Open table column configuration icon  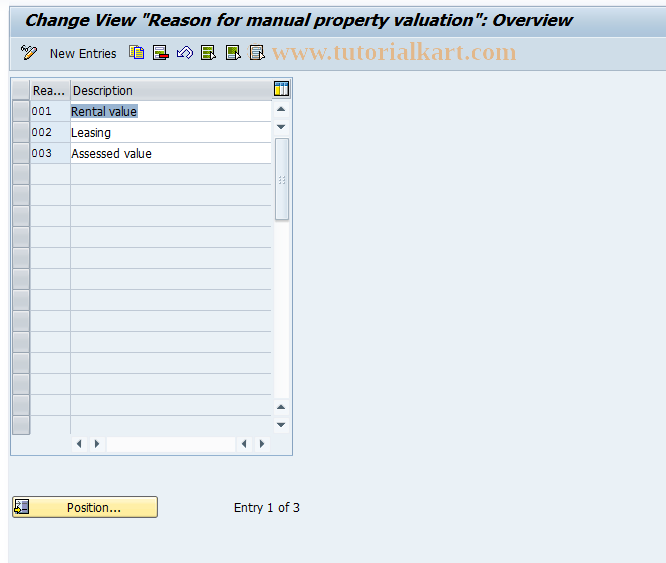click(x=281, y=89)
